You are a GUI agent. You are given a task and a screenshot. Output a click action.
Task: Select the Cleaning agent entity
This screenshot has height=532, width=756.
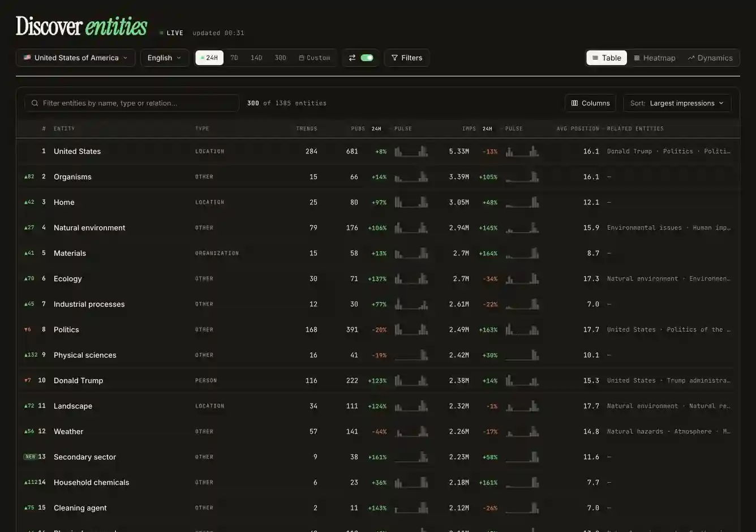point(80,508)
